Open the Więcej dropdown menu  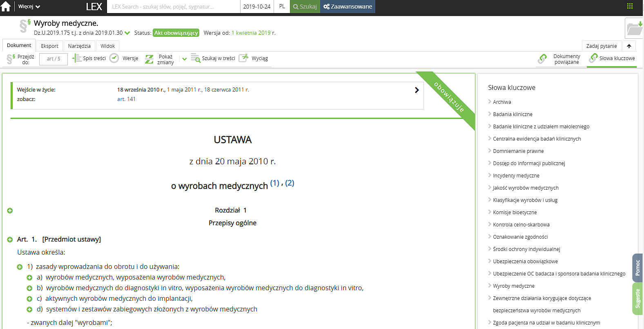pyautogui.click(x=29, y=7)
